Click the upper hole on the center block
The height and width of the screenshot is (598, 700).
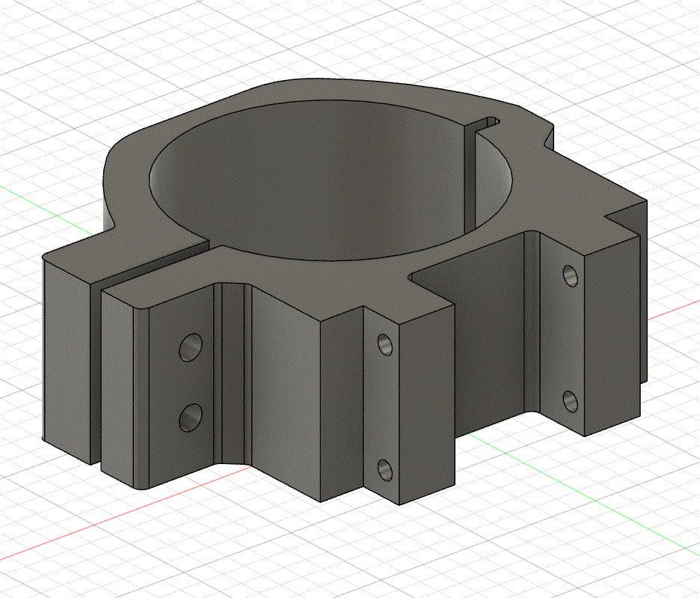(385, 344)
